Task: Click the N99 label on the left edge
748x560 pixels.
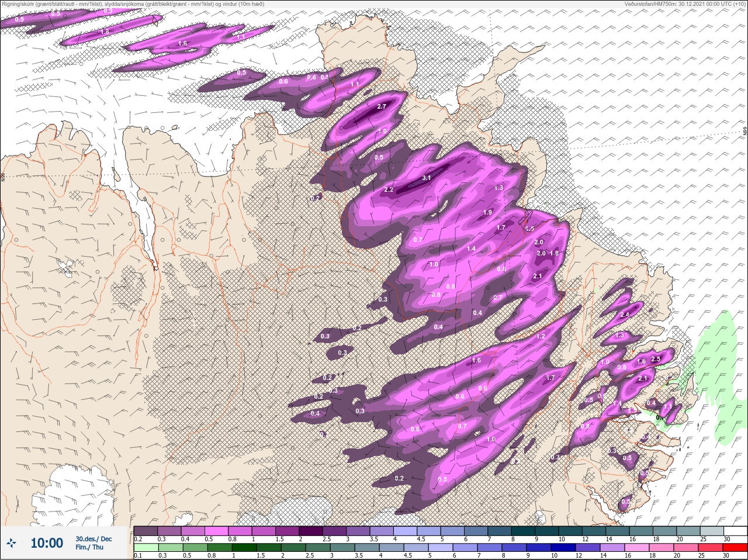Action: coord(3,176)
